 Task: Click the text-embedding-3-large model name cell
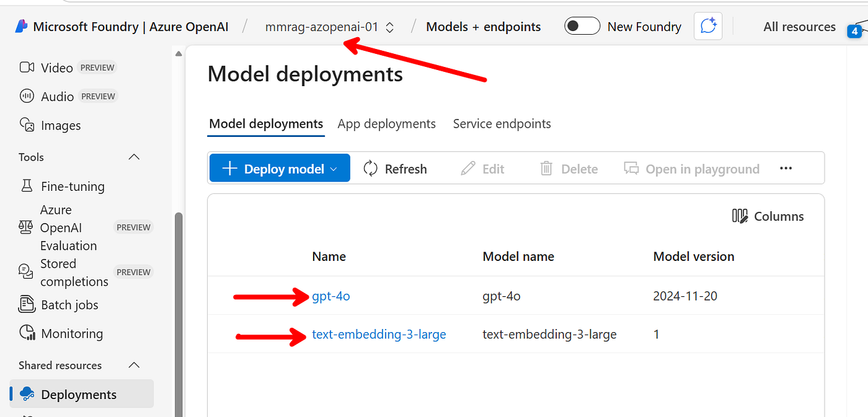pos(549,335)
